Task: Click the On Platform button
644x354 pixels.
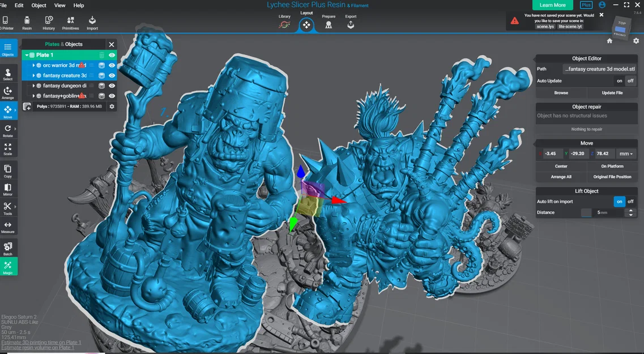Action: [612, 167]
